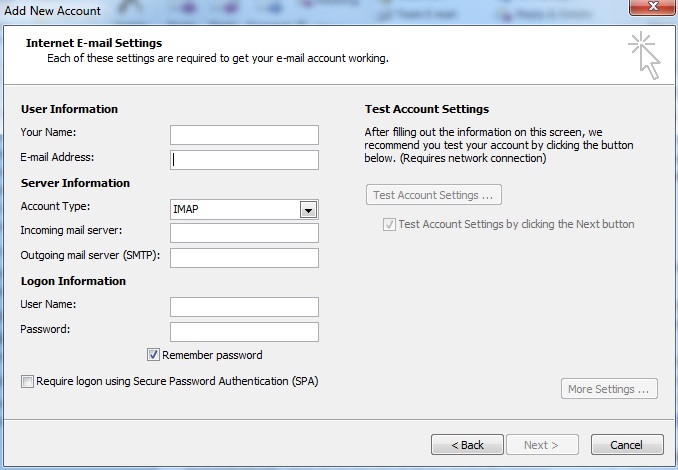Proceed with the Next button
The image size is (678, 470).
coord(541,445)
